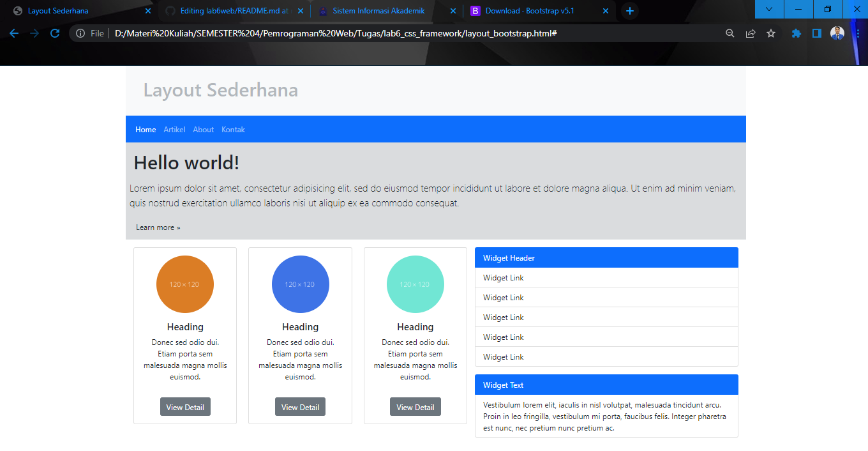Open the first Widget Link in the sidebar

(x=502, y=277)
